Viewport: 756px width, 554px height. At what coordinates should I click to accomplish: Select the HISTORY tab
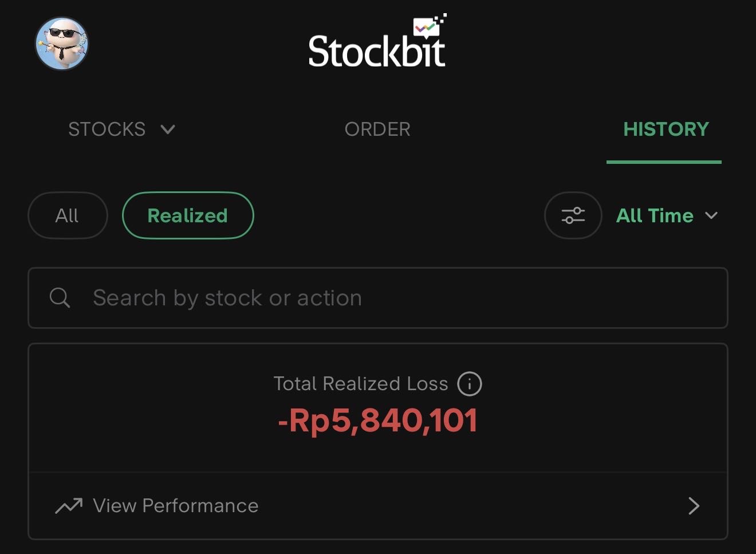point(666,129)
